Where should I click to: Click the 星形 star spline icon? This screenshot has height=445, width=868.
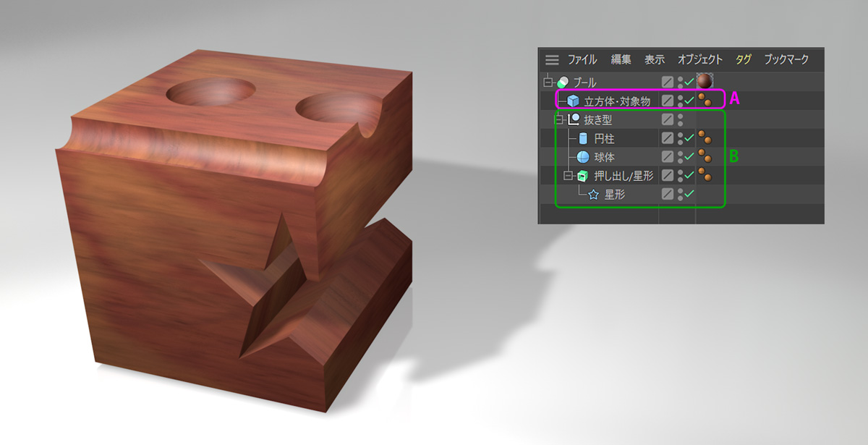(x=593, y=195)
